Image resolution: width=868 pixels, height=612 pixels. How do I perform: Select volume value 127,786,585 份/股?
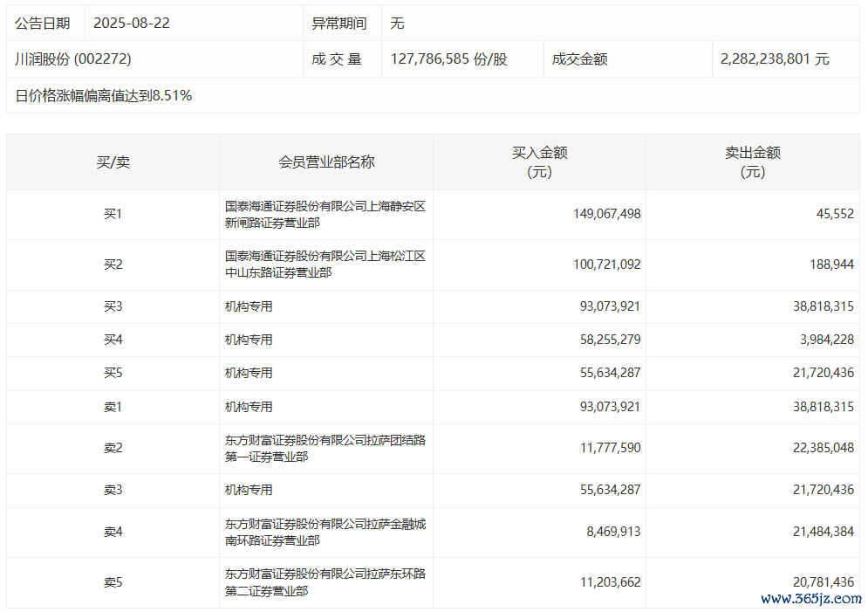click(449, 58)
